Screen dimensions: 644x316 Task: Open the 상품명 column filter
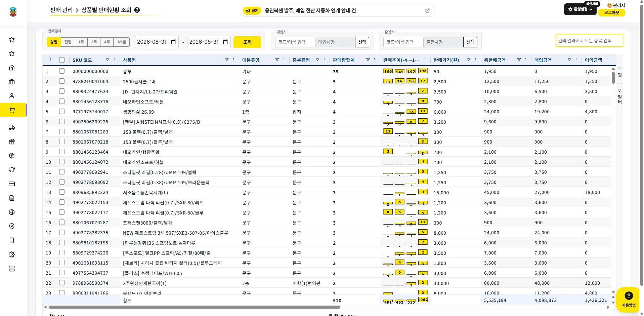tap(227, 60)
